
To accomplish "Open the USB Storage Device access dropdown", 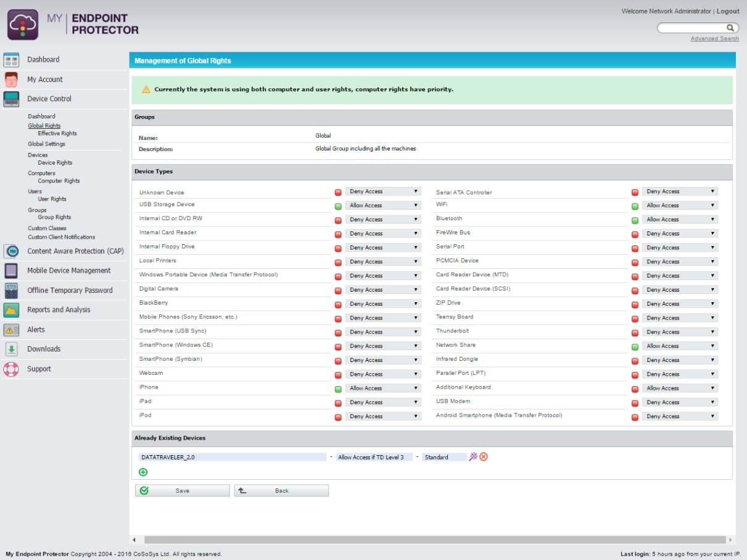I will (x=383, y=205).
